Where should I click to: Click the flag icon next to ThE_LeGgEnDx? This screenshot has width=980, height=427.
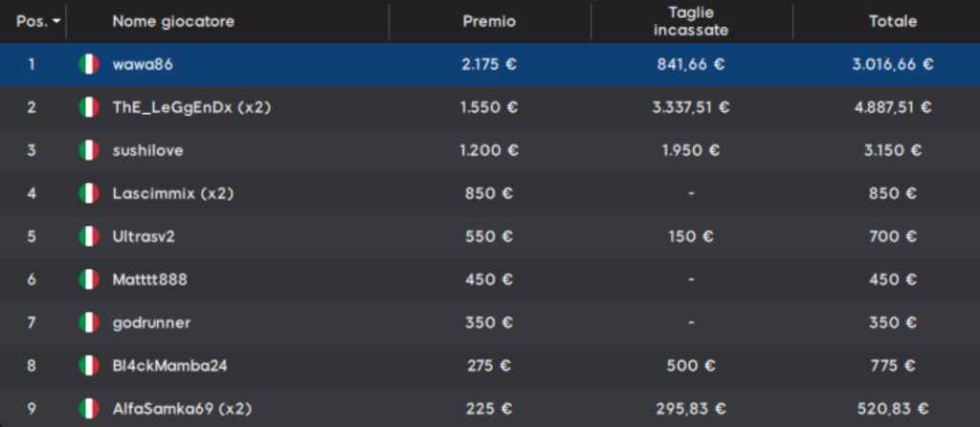[x=89, y=107]
